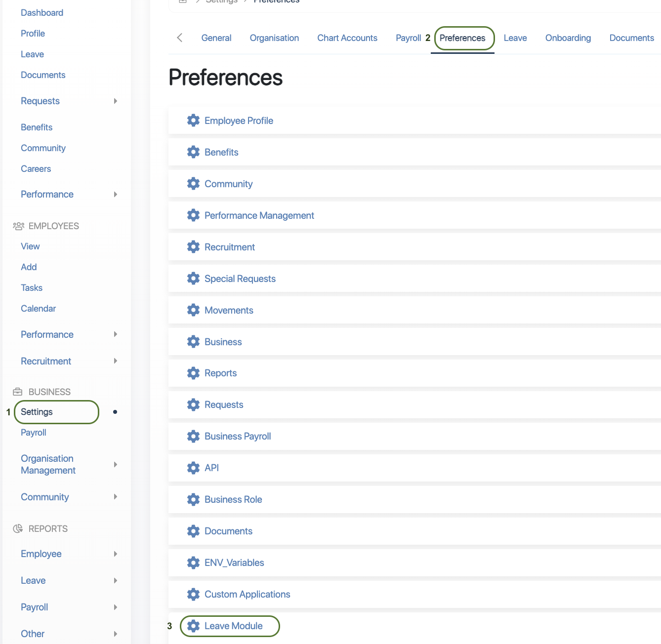Click the gear icon next to Leave Module

(193, 626)
